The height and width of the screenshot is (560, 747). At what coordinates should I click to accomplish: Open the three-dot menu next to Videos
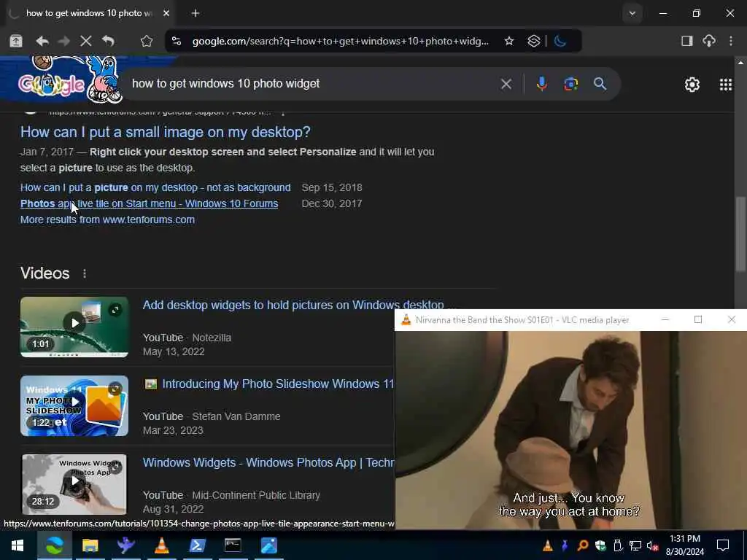pyautogui.click(x=85, y=274)
